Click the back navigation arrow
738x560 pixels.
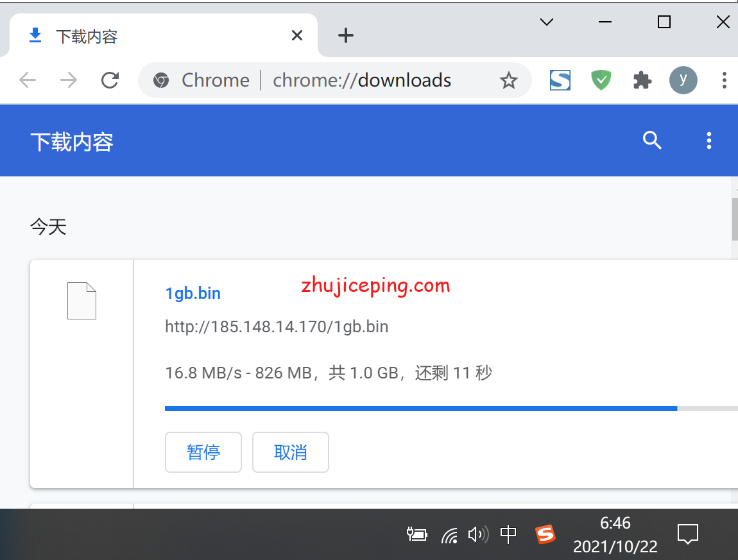point(27,80)
